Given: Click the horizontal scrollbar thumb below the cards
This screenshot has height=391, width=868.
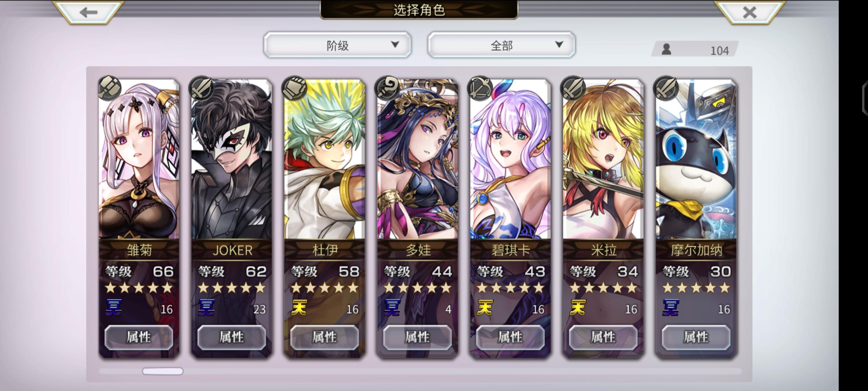Looking at the screenshot, I should point(163,371).
